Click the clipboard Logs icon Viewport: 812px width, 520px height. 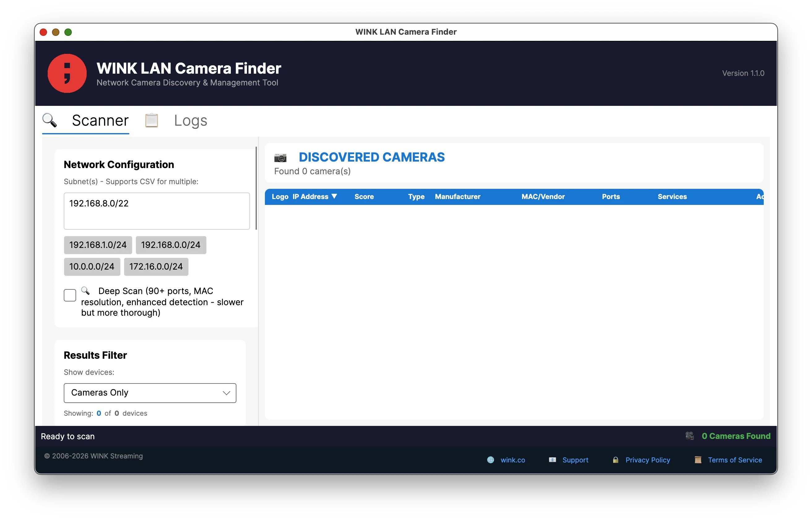151,120
